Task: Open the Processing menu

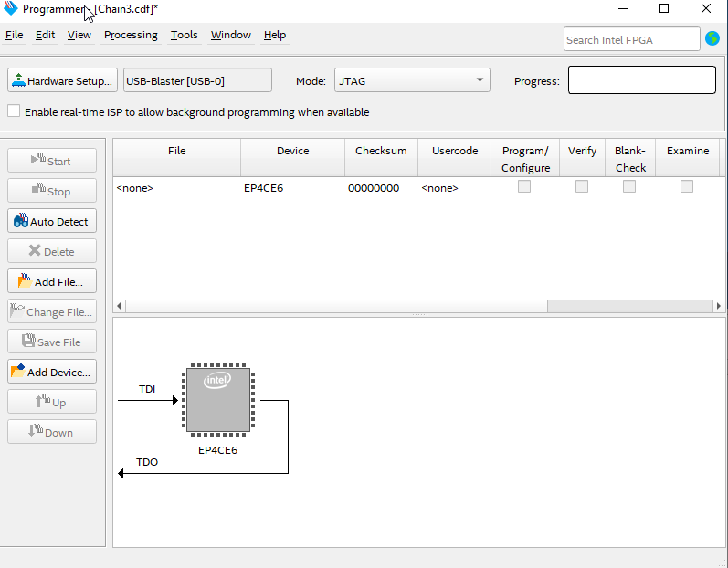Action: coord(131,35)
